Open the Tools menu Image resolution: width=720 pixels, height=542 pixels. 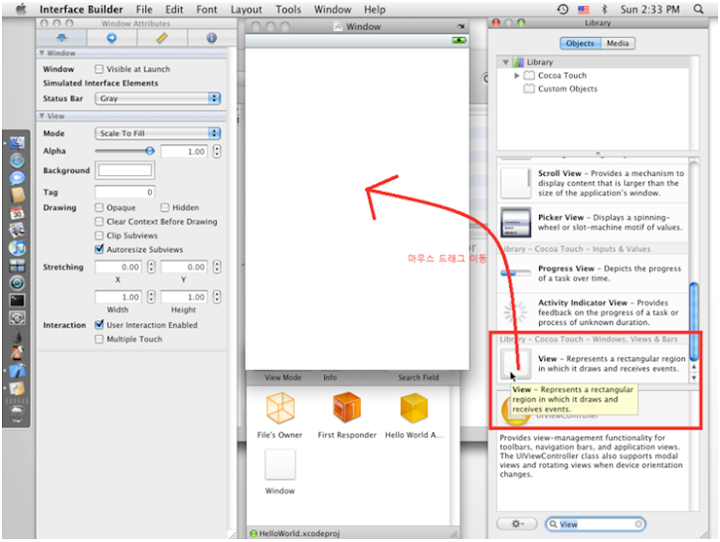[x=288, y=9]
